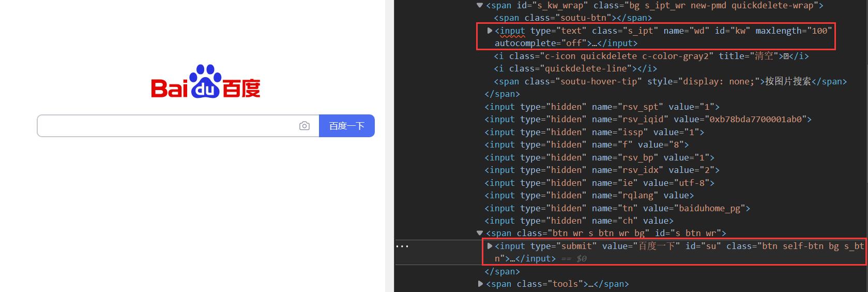Select the soutu-btn span element line
Viewport: 868px width, 292px height.
click(572, 18)
